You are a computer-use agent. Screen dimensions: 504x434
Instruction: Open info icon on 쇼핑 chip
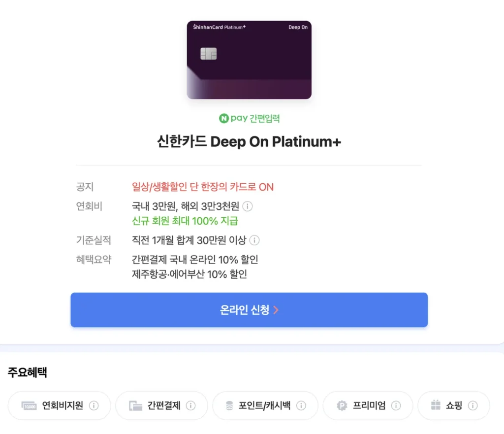pos(472,406)
